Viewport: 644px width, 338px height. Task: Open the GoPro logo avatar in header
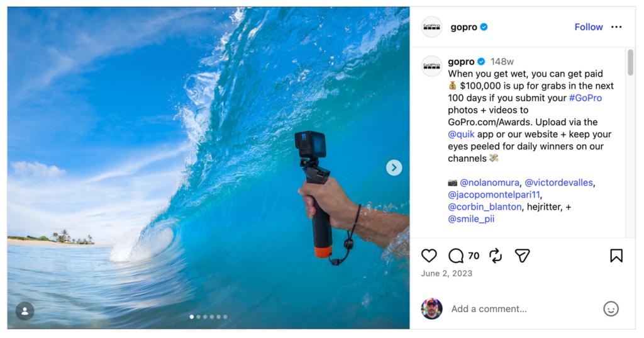[x=432, y=27]
